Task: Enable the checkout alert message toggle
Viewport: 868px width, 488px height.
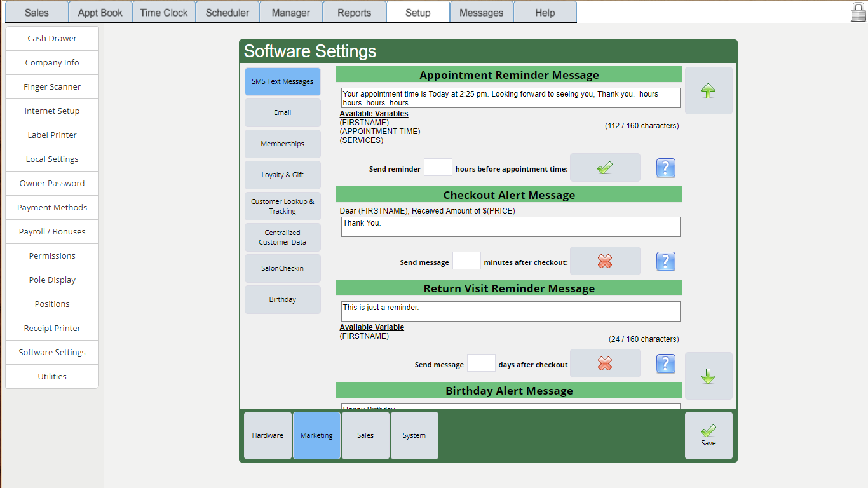Action: (605, 261)
